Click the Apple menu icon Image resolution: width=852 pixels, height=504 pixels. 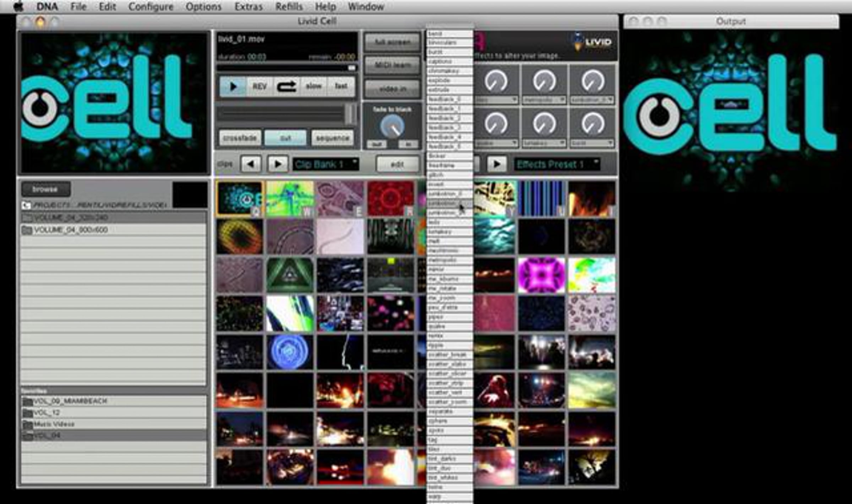(x=18, y=6)
